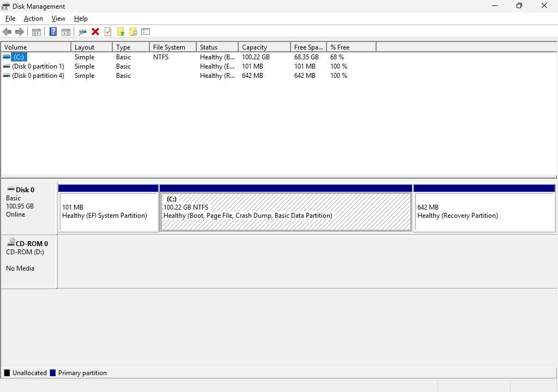The image size is (558, 392).
Task: Sort by the File System column header
Action: pyautogui.click(x=173, y=47)
